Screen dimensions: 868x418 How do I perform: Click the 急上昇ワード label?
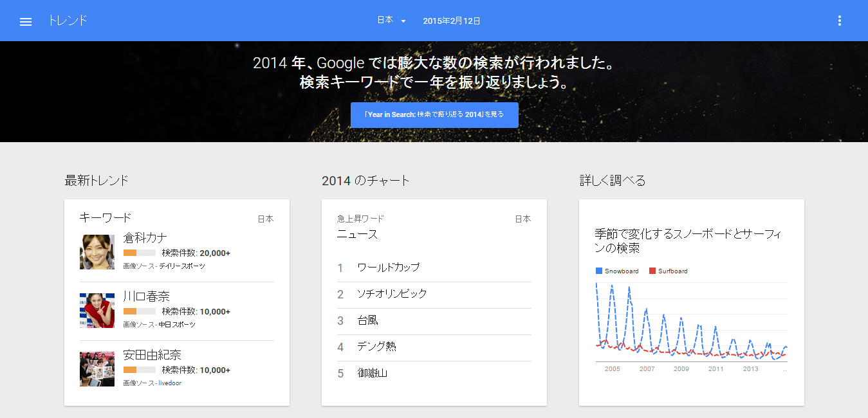coord(360,219)
